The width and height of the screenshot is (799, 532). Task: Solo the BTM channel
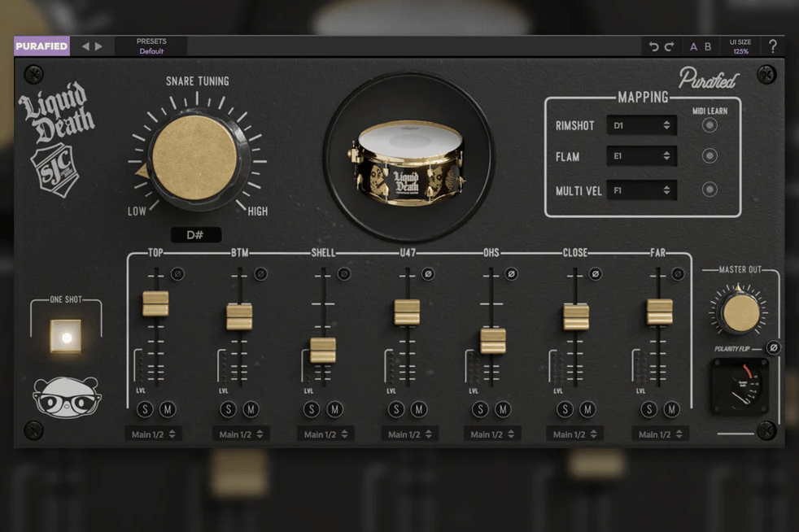pos(229,409)
